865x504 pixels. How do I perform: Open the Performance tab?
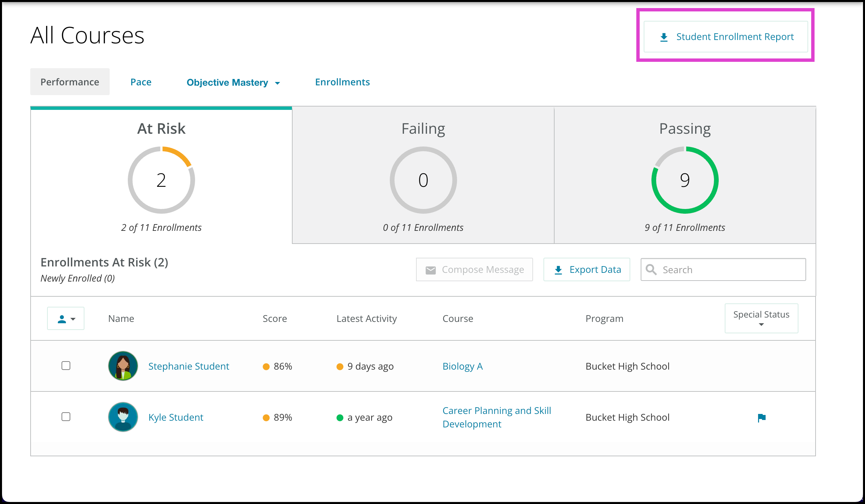pyautogui.click(x=70, y=82)
